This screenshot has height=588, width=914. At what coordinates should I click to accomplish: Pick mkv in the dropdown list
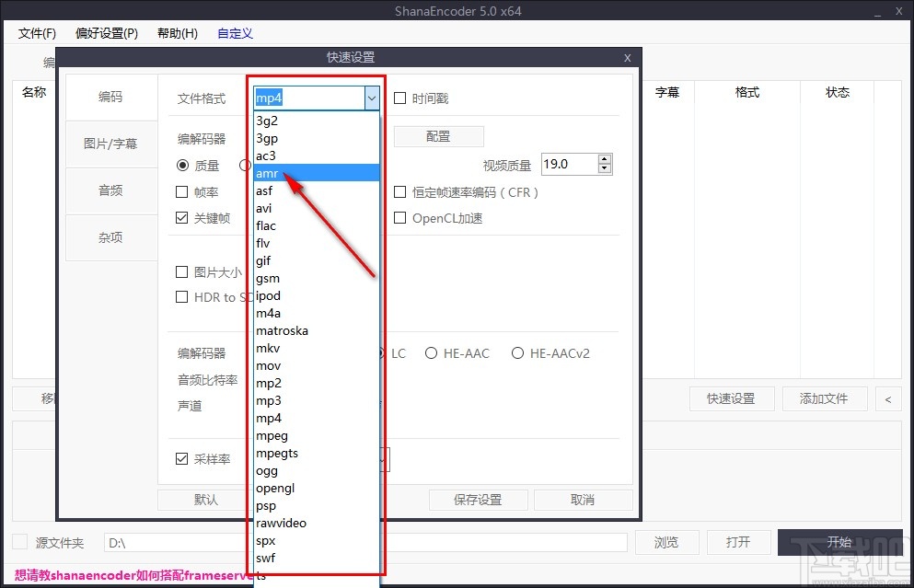click(317, 348)
